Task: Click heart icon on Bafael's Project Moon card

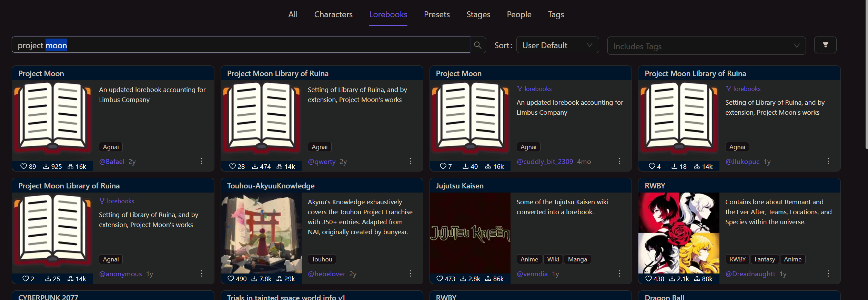Action: coord(23,166)
